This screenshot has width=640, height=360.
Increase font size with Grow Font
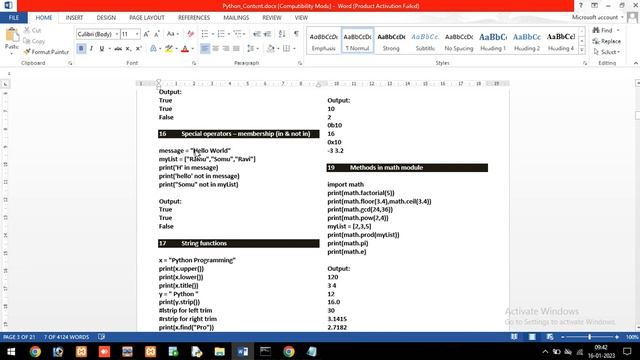coord(146,34)
